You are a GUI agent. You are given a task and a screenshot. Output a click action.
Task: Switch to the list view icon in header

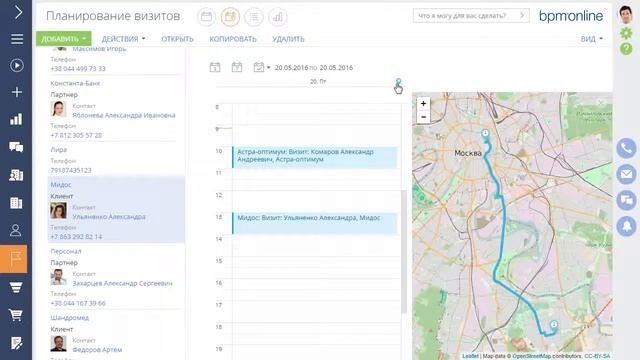coord(254,17)
